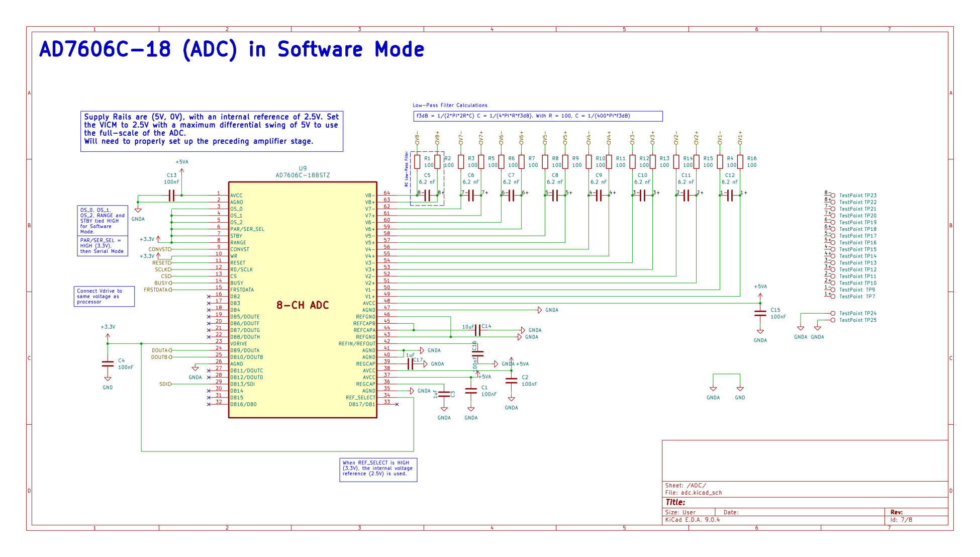Image resolution: width=980 pixels, height=557 pixels.
Task: Click the REFIN/REFOUT pin name
Action: 357,344
